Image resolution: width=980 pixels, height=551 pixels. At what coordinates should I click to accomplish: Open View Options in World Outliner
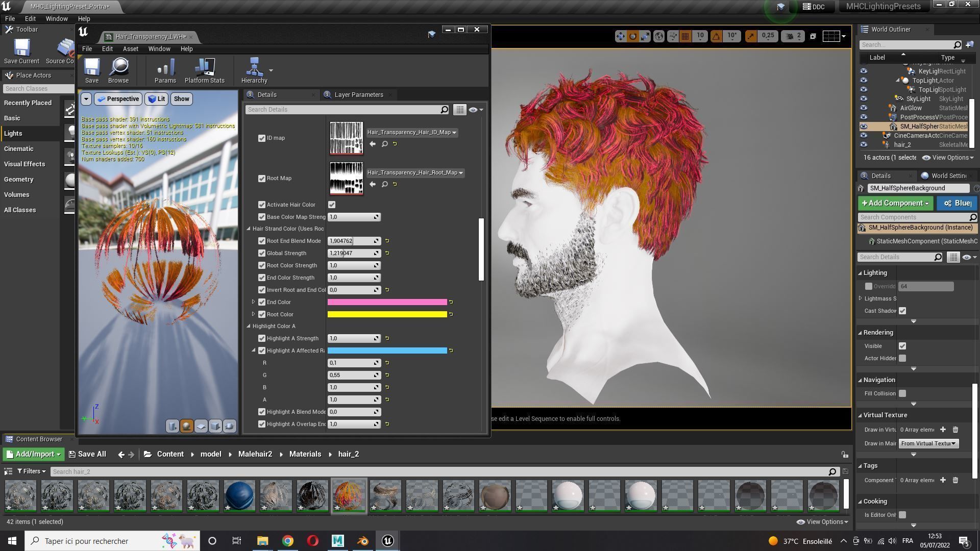pyautogui.click(x=948, y=158)
